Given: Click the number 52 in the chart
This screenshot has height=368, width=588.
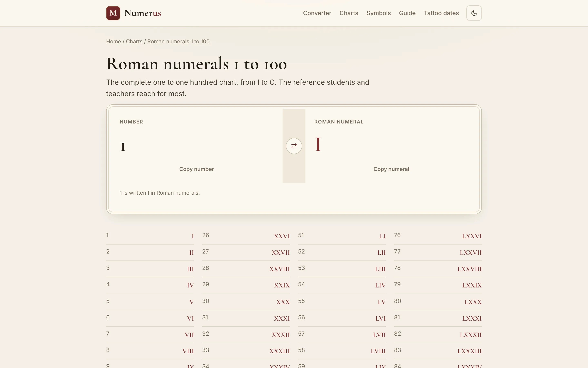Looking at the screenshot, I should (301, 251).
